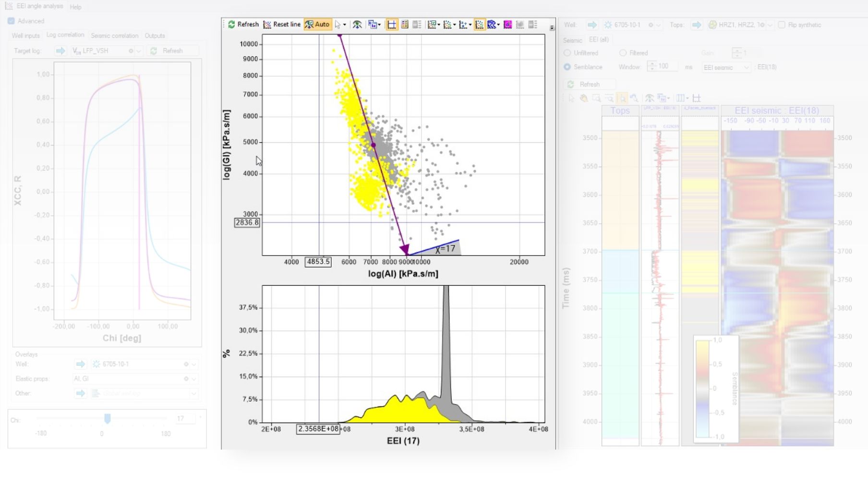
Task: Click the axes toggle icon in the crossplot toolbar
Action: tap(392, 24)
